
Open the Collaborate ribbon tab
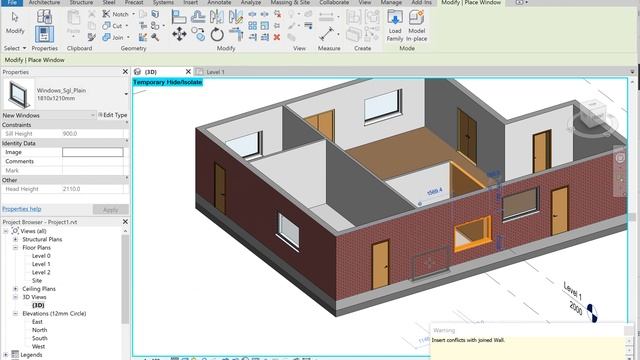[x=334, y=2]
